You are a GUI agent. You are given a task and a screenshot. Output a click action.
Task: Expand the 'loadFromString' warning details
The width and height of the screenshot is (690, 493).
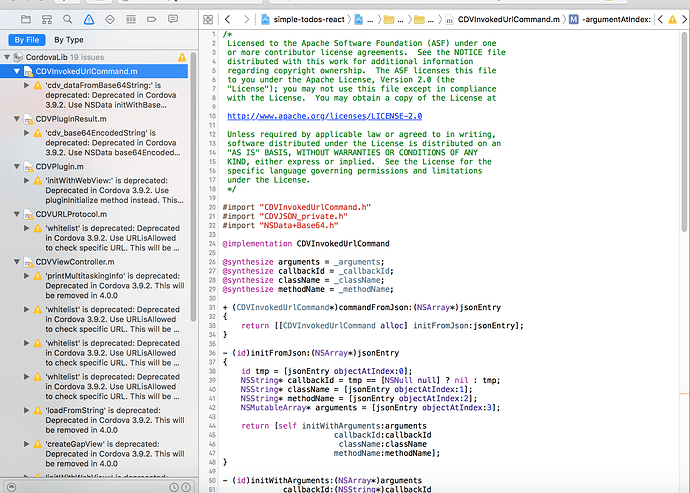(26, 410)
